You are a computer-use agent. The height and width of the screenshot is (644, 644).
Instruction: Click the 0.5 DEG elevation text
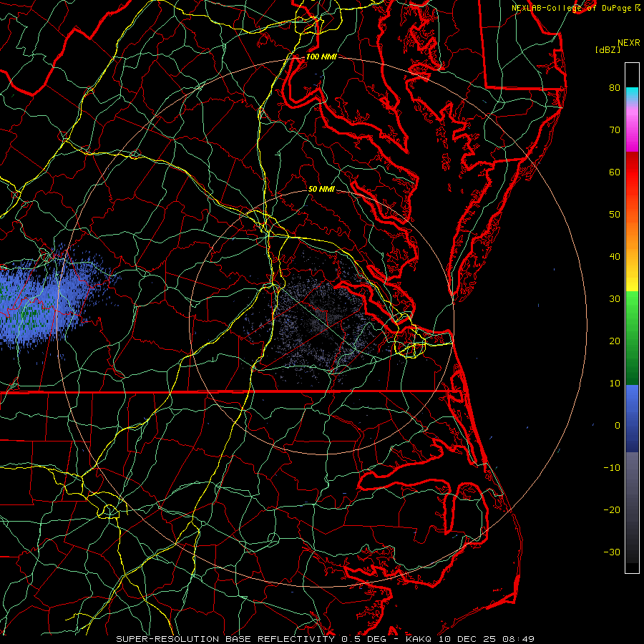coord(364,639)
